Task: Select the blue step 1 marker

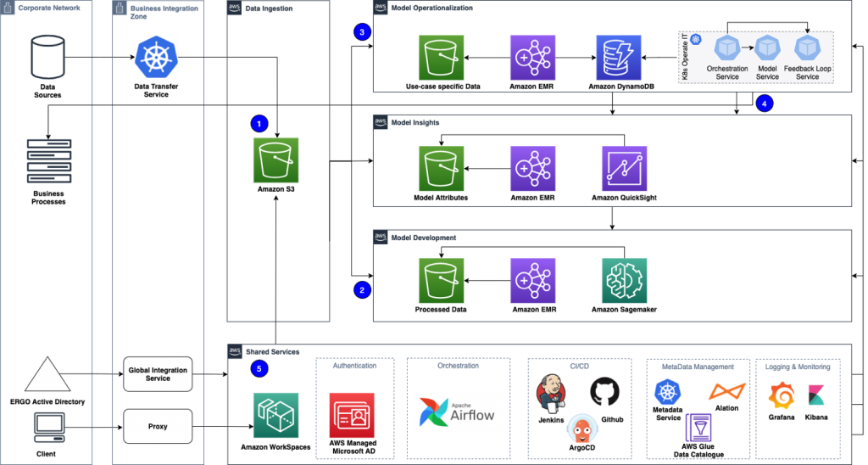Action: (x=259, y=124)
